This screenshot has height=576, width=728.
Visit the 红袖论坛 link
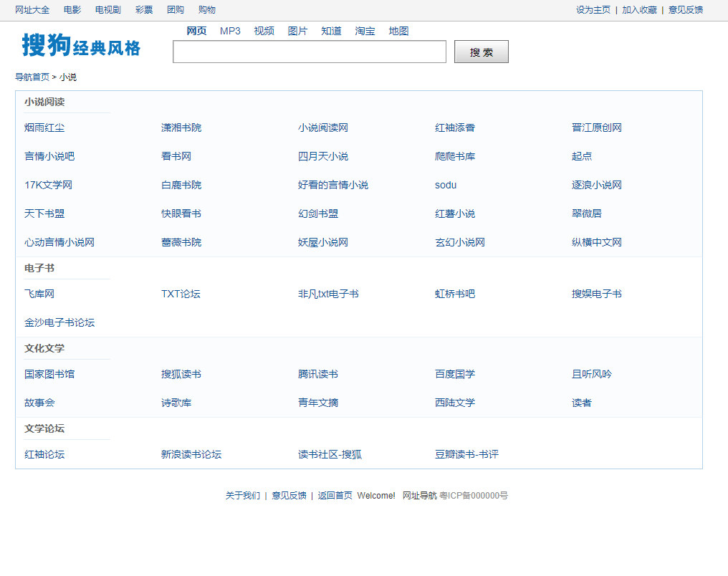(x=44, y=454)
